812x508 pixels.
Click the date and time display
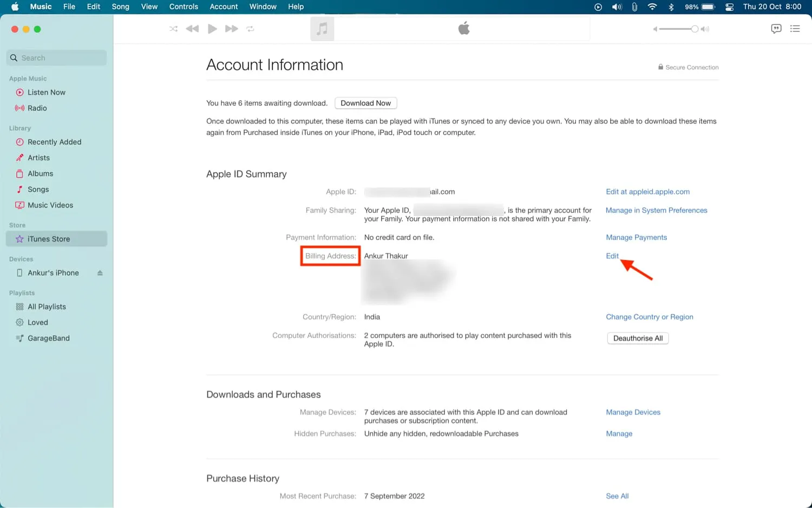tap(772, 6)
